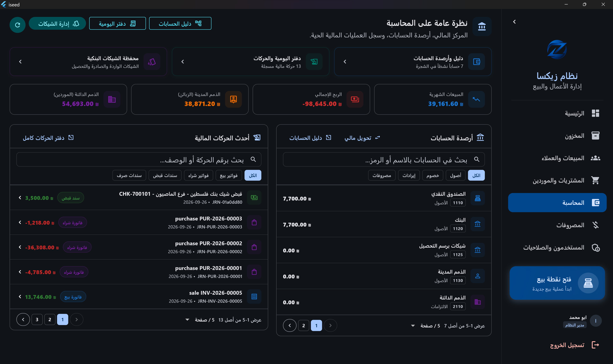Click تحويل مالي link
Viewport: 613px width, 364px height.
362,138
